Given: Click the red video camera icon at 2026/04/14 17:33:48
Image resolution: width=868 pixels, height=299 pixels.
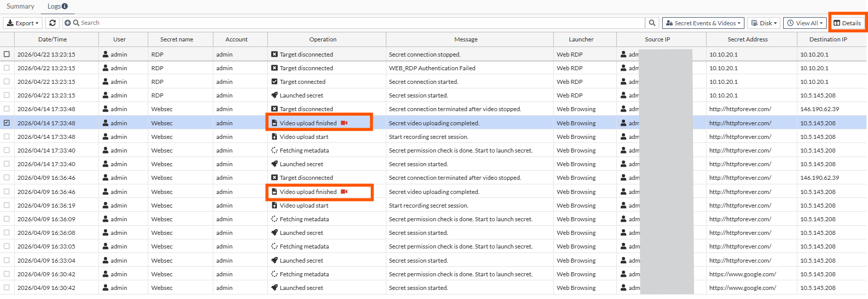Looking at the screenshot, I should pyautogui.click(x=344, y=123).
